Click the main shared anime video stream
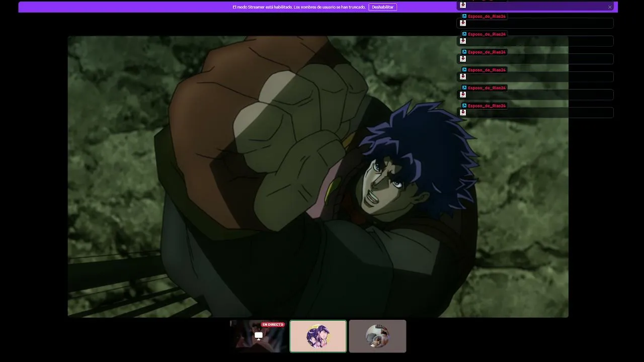Viewport: 644px width, 362px height. tap(318, 176)
